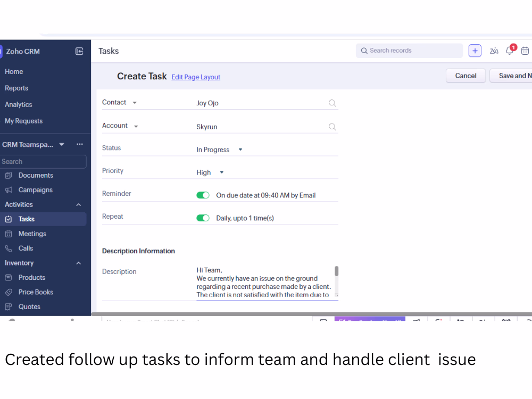Open the Edit Page Layout link

[x=196, y=77]
